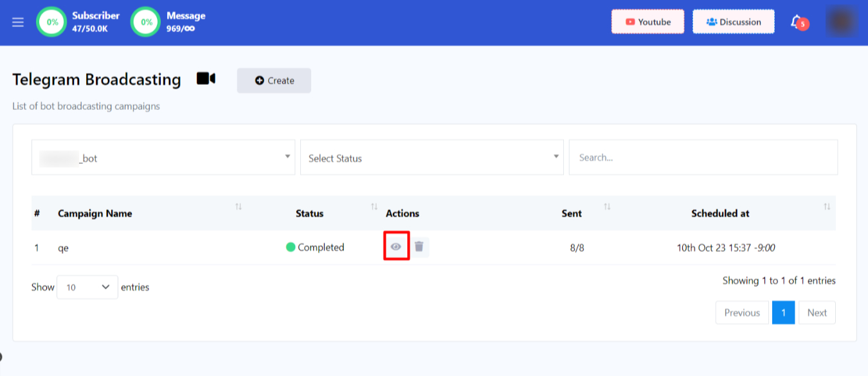Delete the qe campaign with trash icon
Screen dimensions: 868x376
[x=419, y=247]
